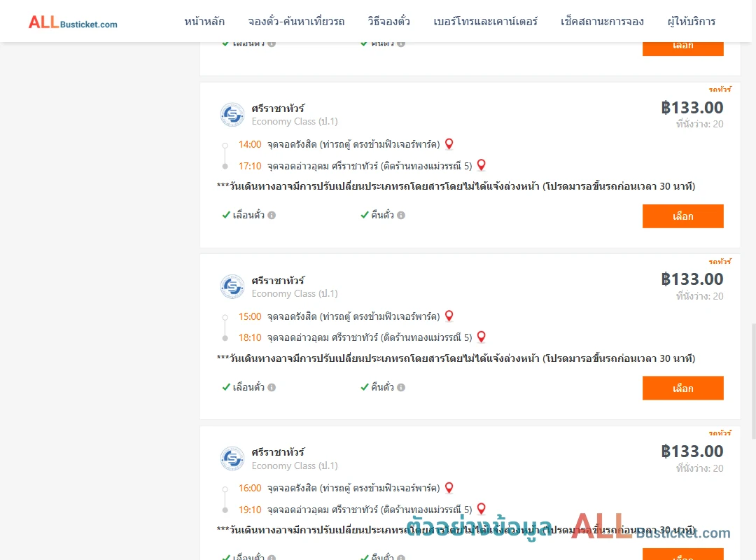
Task: Click ฿133.00 price on 14:00 trip
Action: click(x=692, y=108)
